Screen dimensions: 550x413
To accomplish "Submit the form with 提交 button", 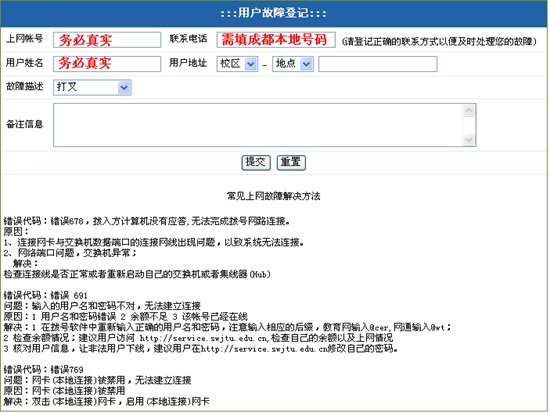I will pos(256,163).
